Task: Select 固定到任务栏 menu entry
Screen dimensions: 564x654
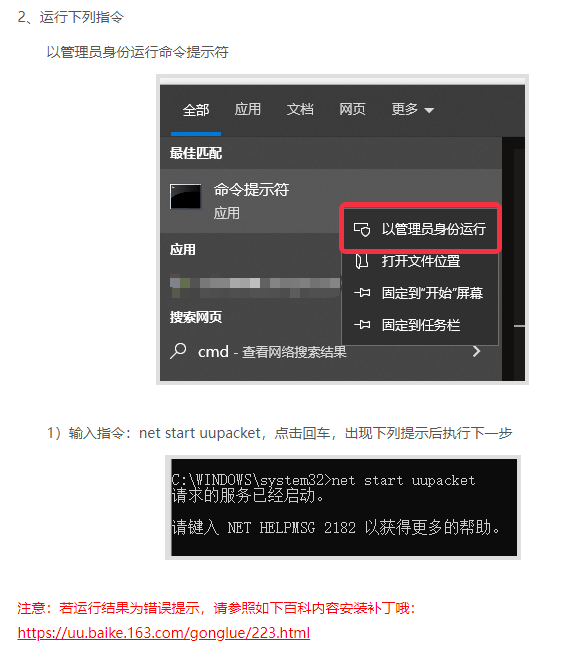Action: (x=420, y=324)
